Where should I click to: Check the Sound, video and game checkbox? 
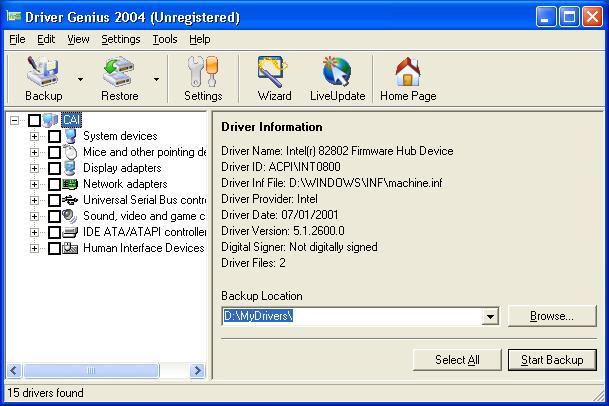[x=54, y=216]
